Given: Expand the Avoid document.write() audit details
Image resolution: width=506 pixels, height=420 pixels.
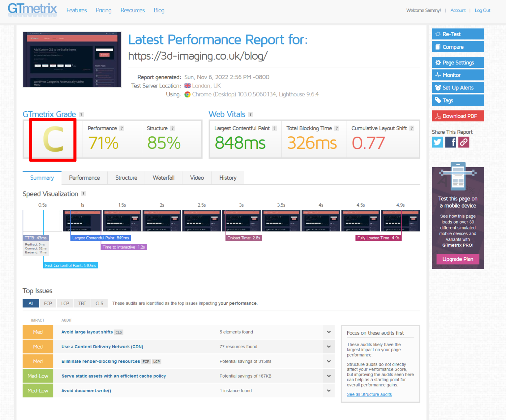Looking at the screenshot, I should tap(328, 390).
